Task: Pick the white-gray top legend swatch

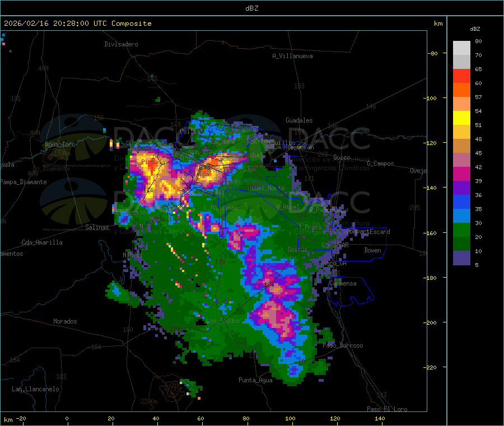Action: click(x=461, y=48)
